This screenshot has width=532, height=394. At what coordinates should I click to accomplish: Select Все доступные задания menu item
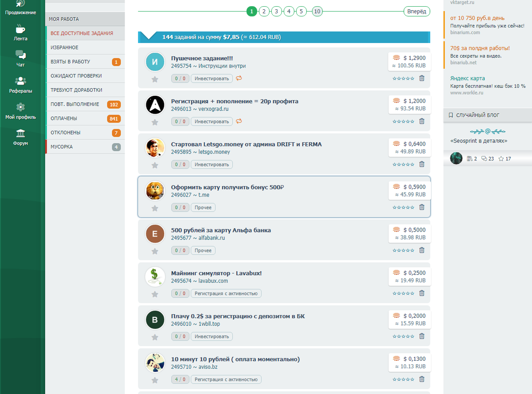pyautogui.click(x=85, y=33)
